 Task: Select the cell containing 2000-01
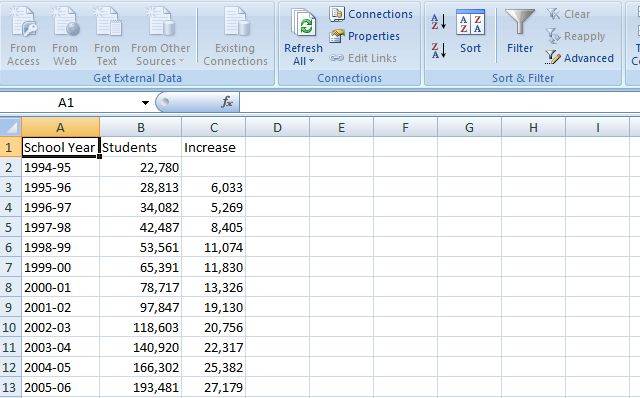tap(60, 287)
